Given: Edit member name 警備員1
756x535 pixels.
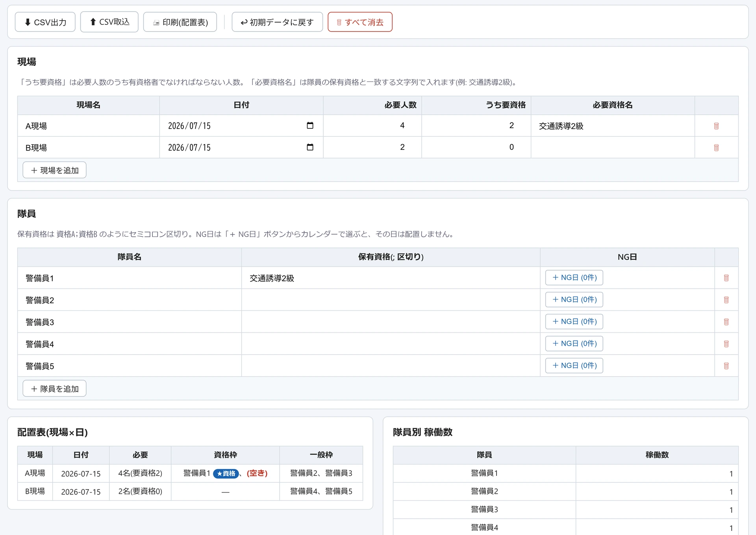Looking at the screenshot, I should pyautogui.click(x=130, y=278).
